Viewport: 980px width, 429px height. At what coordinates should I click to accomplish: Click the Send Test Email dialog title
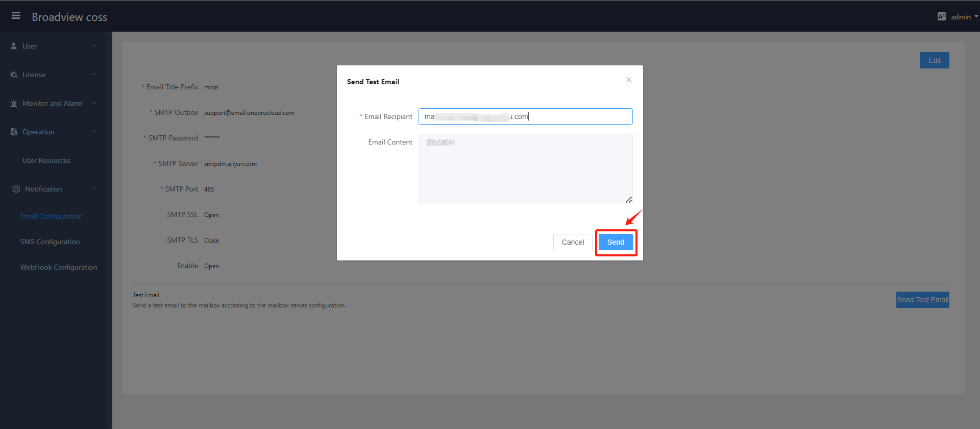(x=373, y=82)
